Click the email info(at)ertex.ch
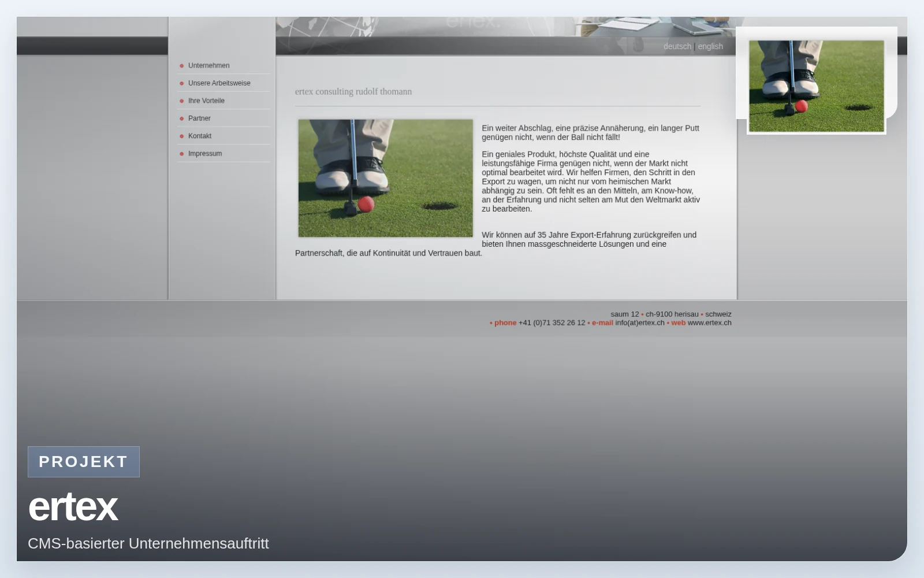 click(640, 323)
